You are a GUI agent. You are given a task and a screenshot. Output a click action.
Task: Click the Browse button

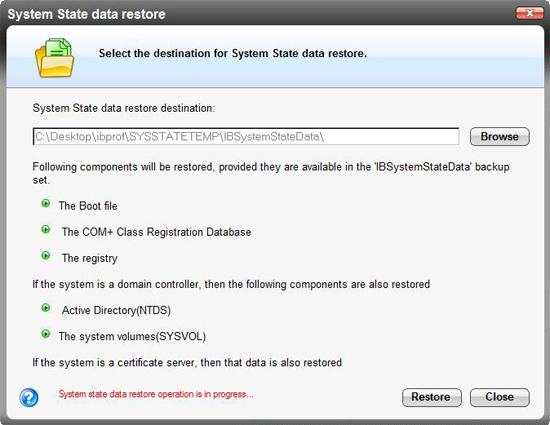pyautogui.click(x=499, y=136)
